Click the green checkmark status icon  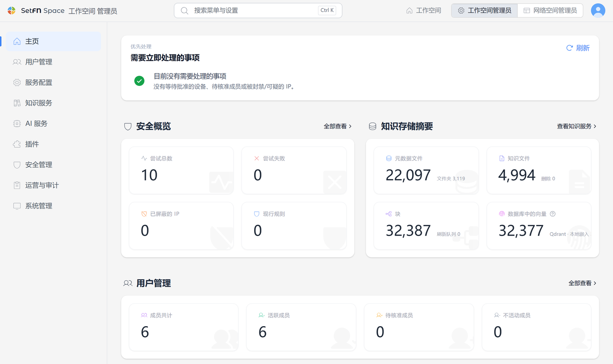[139, 81]
